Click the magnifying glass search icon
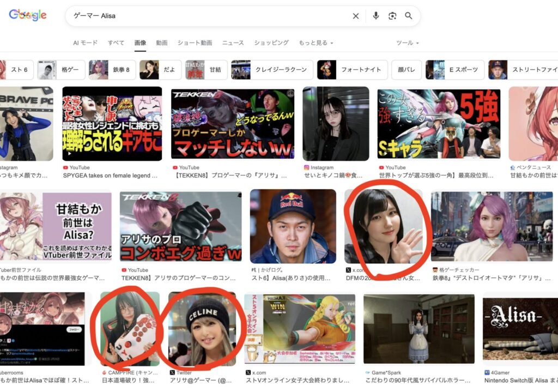Image resolution: width=558 pixels, height=392 pixels. [409, 16]
